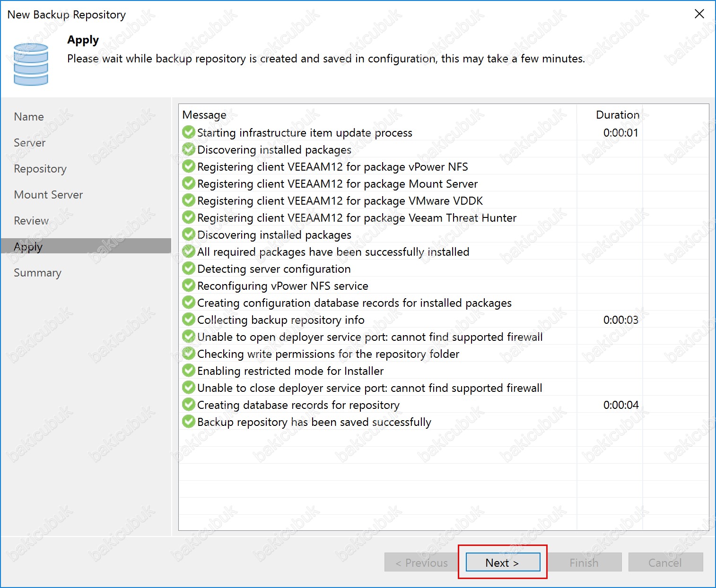This screenshot has width=716, height=588.
Task: Click success icon for Creating database records for repository
Action: pyautogui.click(x=189, y=405)
